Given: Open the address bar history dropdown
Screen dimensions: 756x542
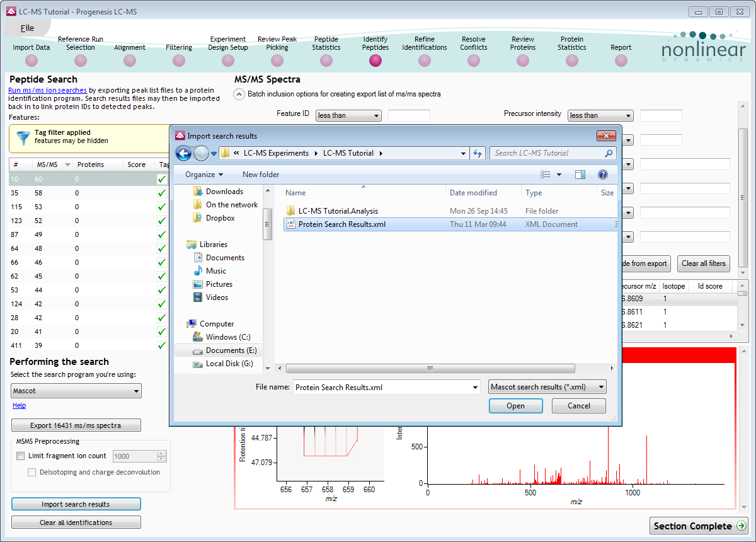Looking at the screenshot, I should 463,153.
